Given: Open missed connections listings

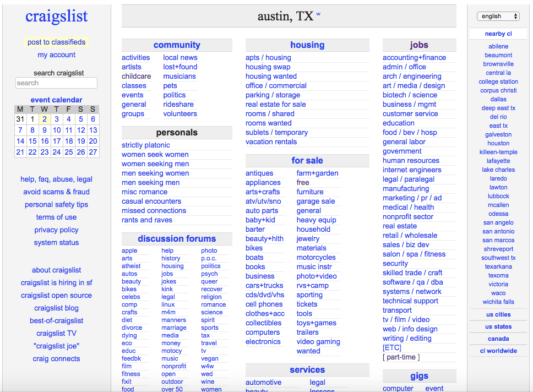Looking at the screenshot, I should click(x=154, y=210).
